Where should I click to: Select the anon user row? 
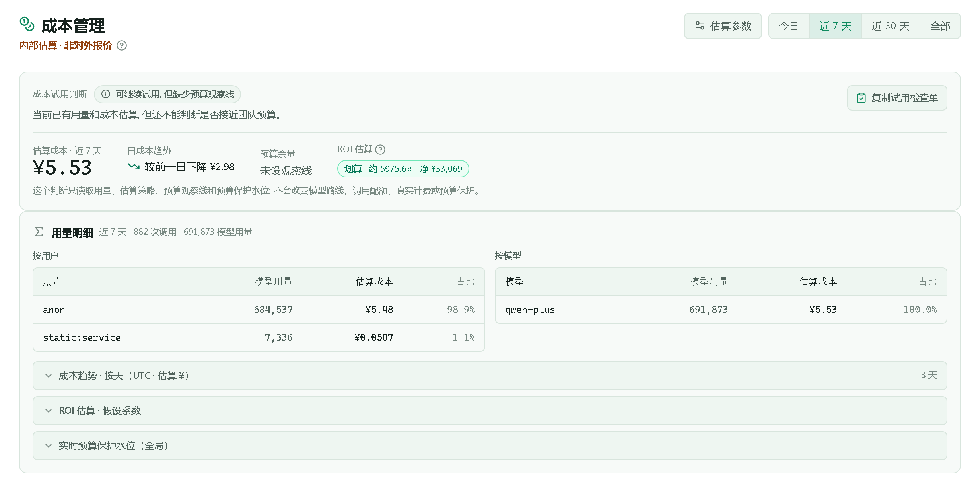[259, 310]
